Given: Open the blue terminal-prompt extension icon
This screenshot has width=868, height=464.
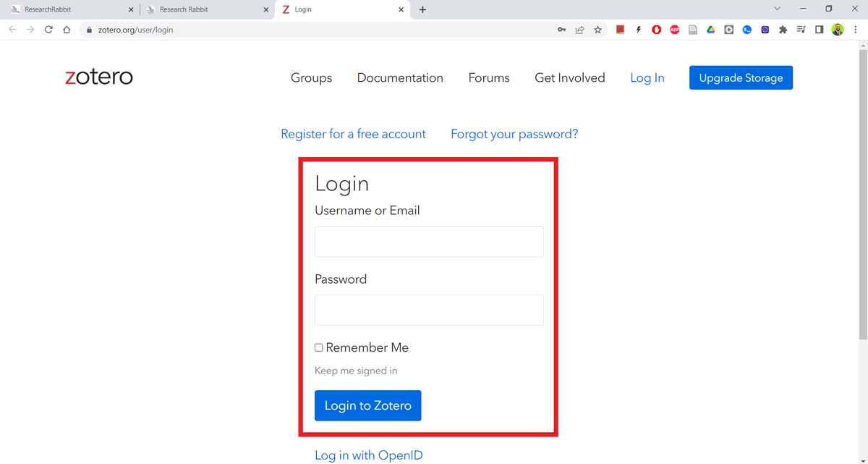Looking at the screenshot, I should click(746, 30).
